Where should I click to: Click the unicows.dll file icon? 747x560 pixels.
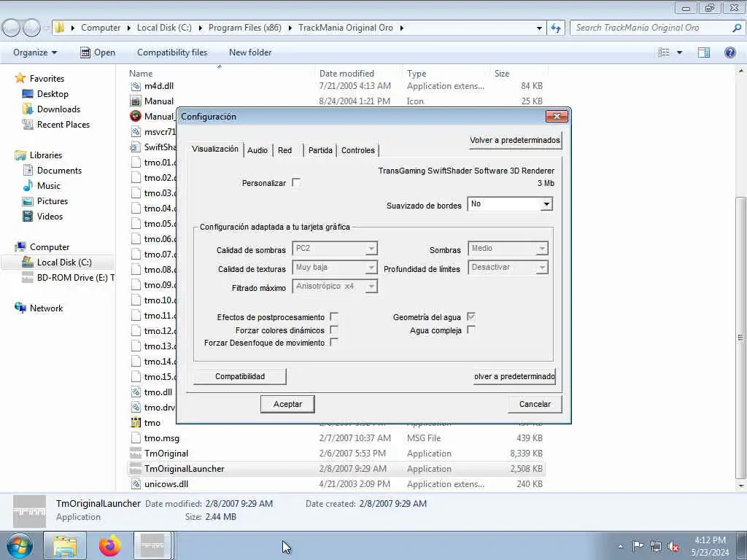(x=136, y=484)
